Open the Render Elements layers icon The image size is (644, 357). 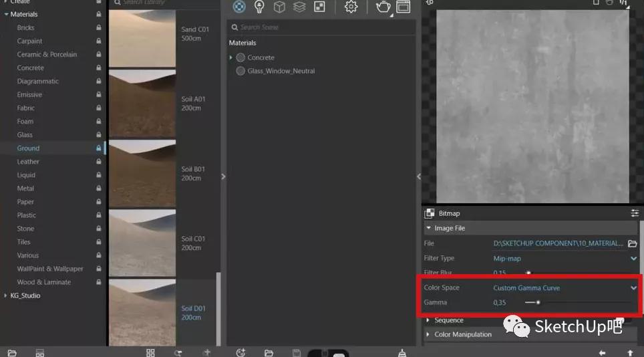tap(299, 7)
